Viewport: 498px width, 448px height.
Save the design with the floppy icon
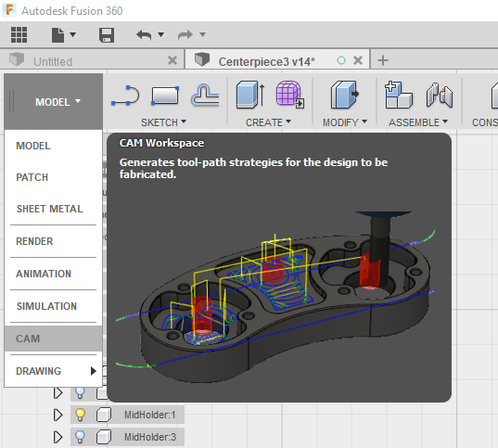tap(107, 34)
